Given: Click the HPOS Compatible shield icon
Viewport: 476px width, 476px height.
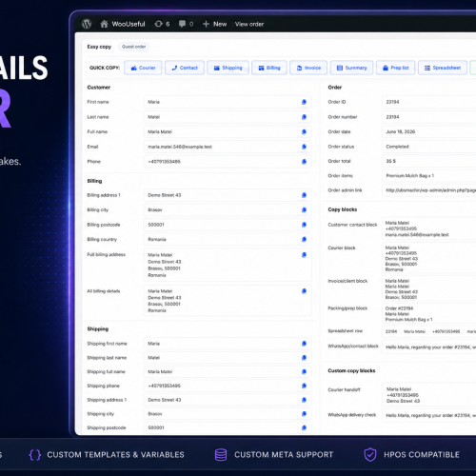Looking at the screenshot, I should tap(370, 455).
